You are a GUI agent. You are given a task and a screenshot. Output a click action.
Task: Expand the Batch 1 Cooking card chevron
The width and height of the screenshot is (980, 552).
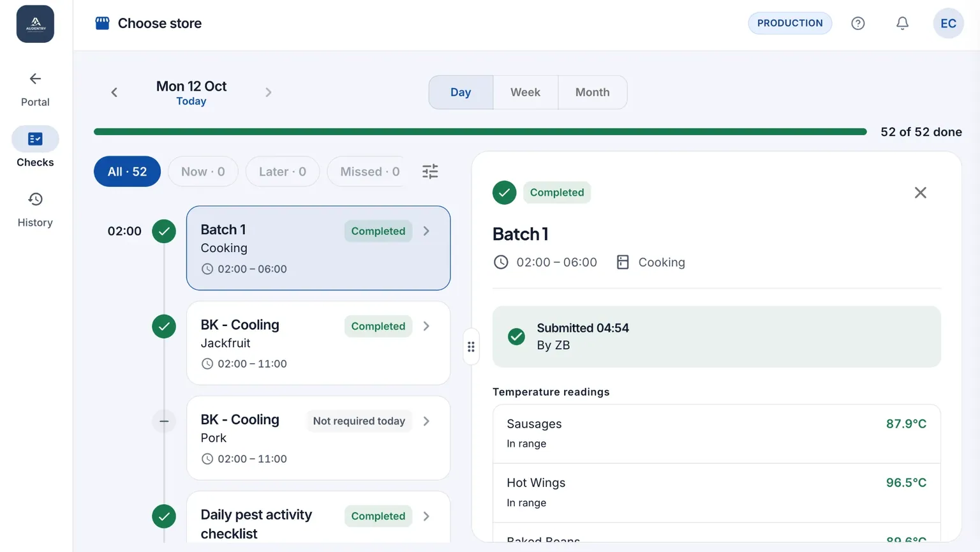coord(426,231)
